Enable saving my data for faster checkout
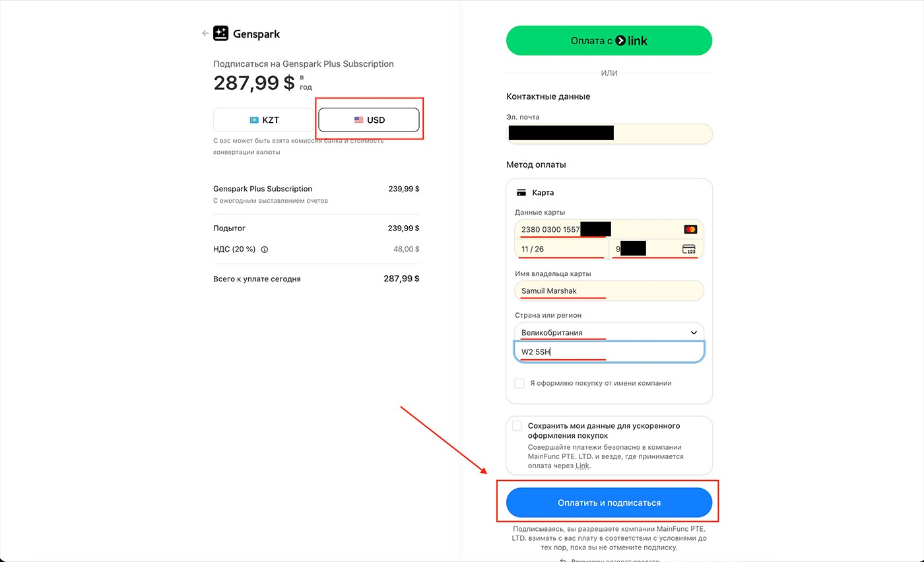The height and width of the screenshot is (562, 924). [x=517, y=426]
